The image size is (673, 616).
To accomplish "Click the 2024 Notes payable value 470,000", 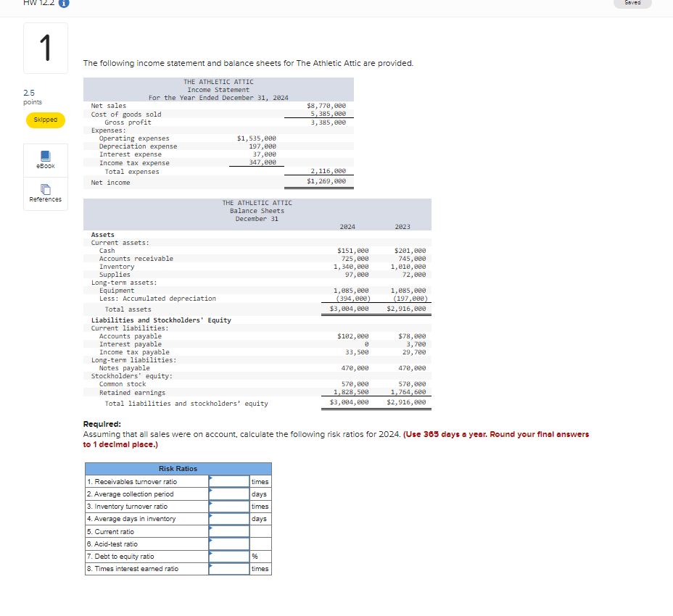I will (x=355, y=368).
